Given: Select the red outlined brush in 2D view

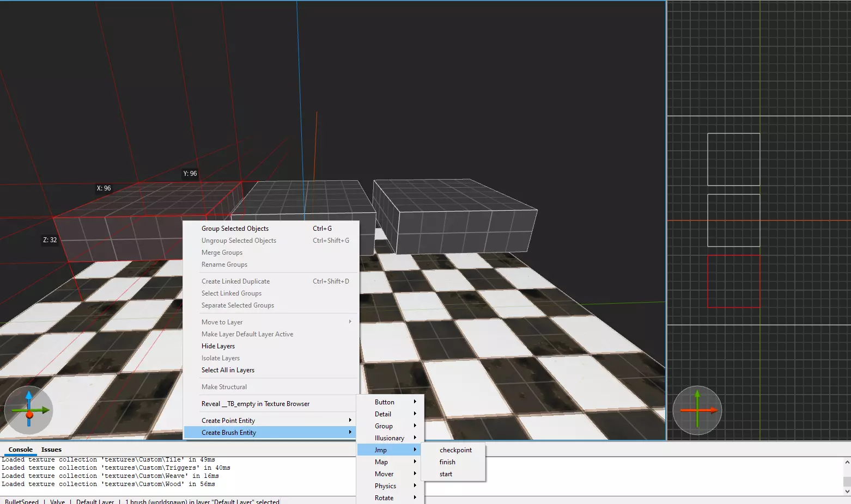Looking at the screenshot, I should pos(733,281).
